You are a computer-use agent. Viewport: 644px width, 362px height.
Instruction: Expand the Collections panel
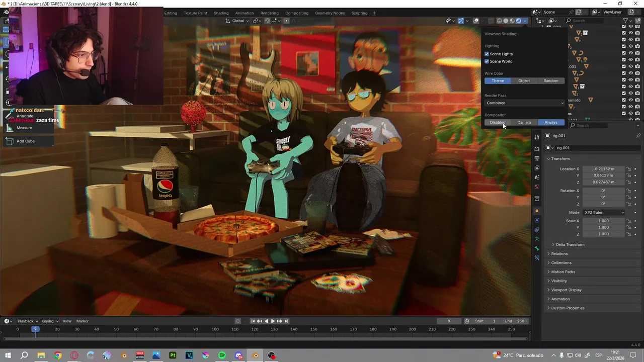tap(561, 263)
